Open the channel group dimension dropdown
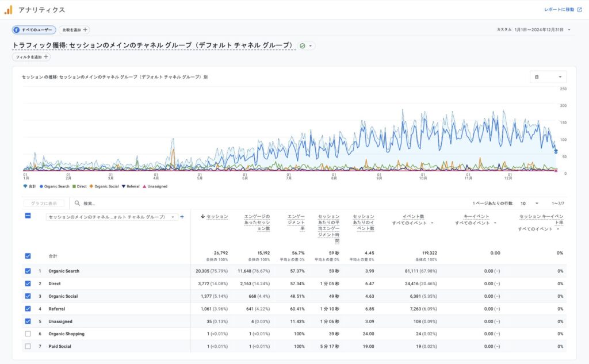589x364 pixels. click(x=112, y=217)
